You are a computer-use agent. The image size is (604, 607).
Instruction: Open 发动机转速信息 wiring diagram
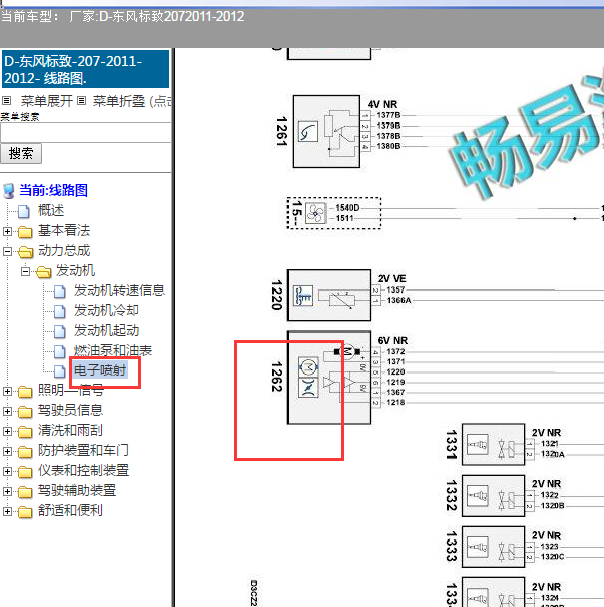119,290
